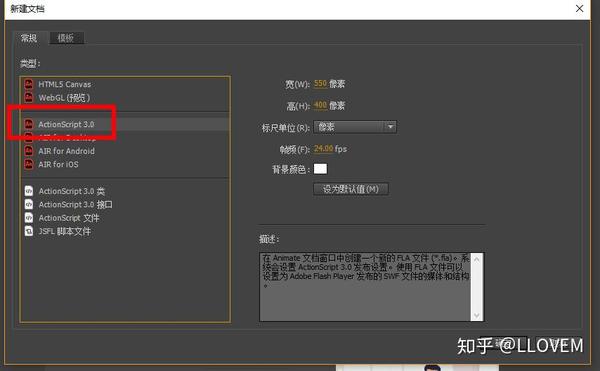The height and width of the screenshot is (371, 600).
Task: Switch to the 模板 tab
Action: pos(66,38)
